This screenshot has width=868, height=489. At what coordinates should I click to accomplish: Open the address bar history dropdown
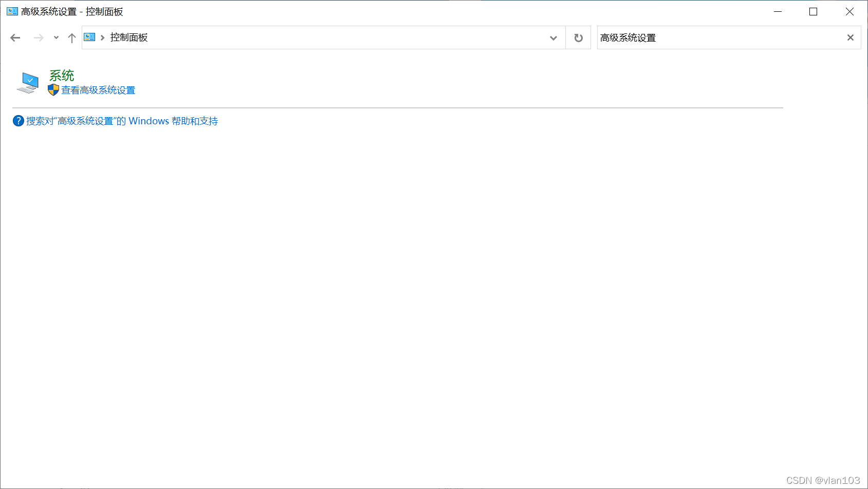pyautogui.click(x=553, y=37)
